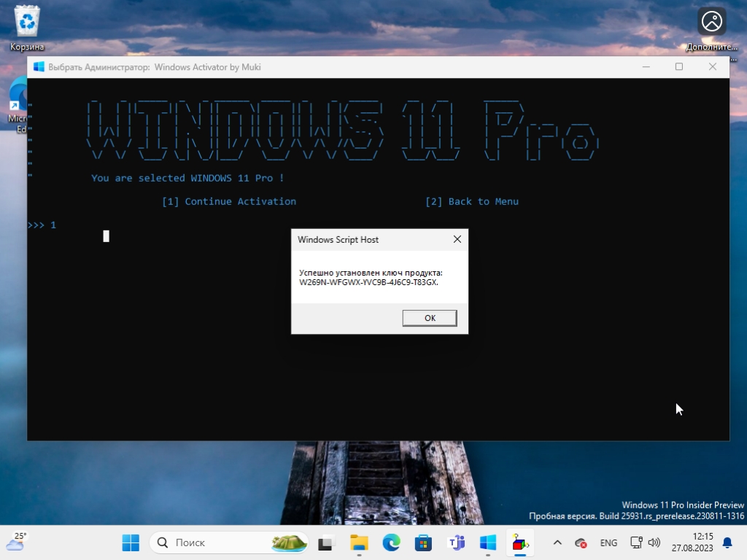The image size is (747, 560).
Task: Click the '>>> 1' console prompt line
Action: 42,225
